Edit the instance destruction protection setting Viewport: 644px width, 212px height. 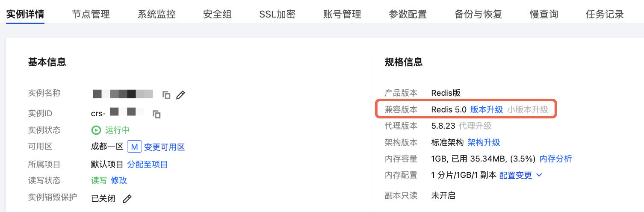(127, 199)
